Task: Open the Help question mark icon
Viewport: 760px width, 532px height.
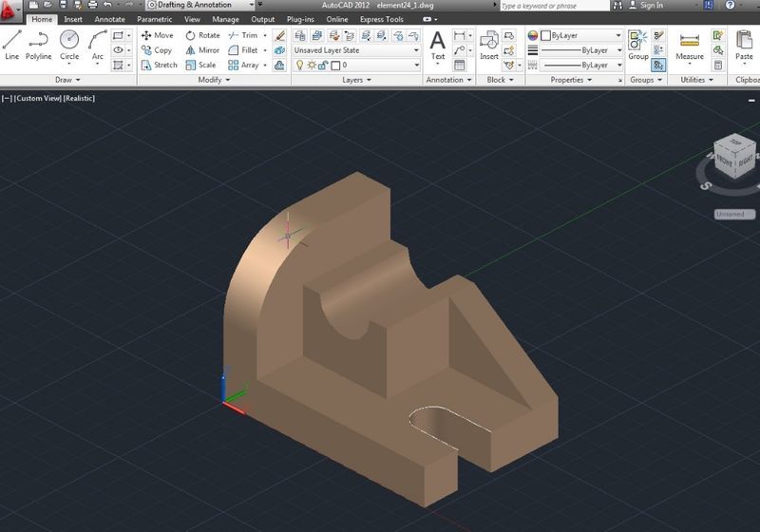Action: click(x=730, y=5)
